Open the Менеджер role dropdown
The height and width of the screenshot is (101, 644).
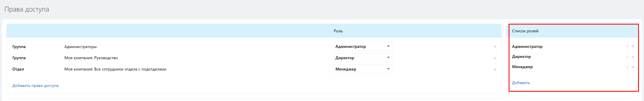pyautogui.click(x=363, y=69)
